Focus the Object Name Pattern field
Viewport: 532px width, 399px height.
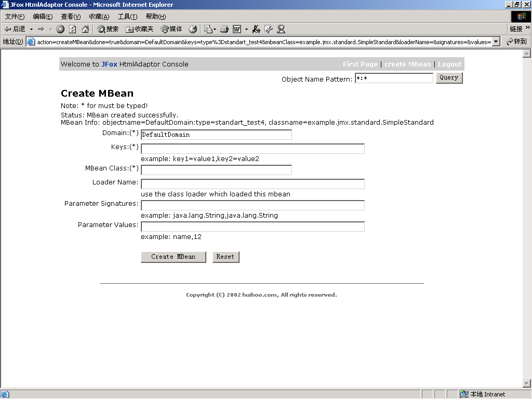(x=394, y=78)
